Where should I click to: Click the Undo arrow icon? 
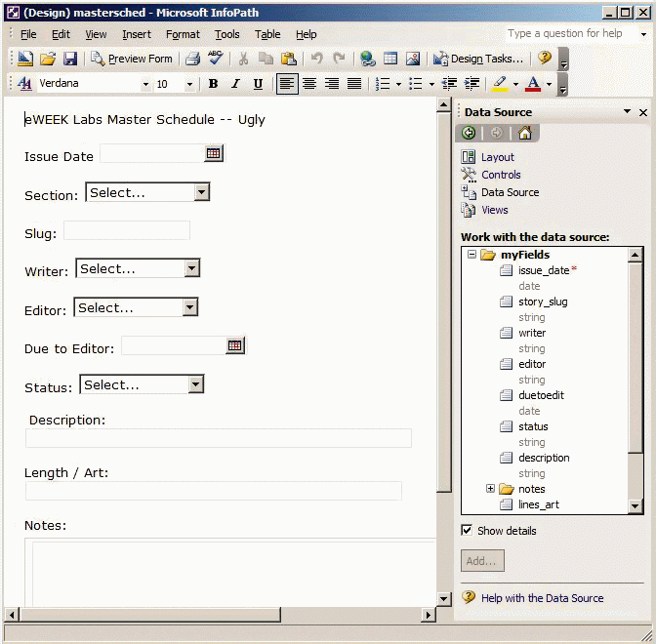[x=316, y=59]
